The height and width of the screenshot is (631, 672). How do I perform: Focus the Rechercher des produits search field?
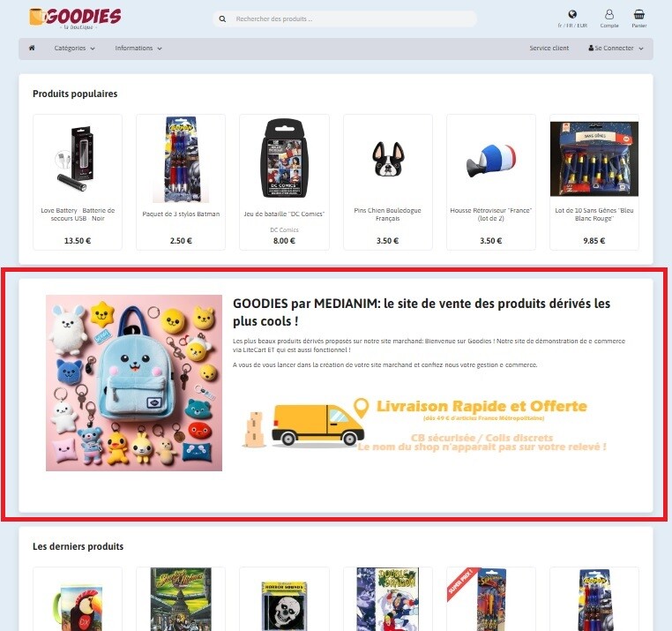[x=345, y=19]
